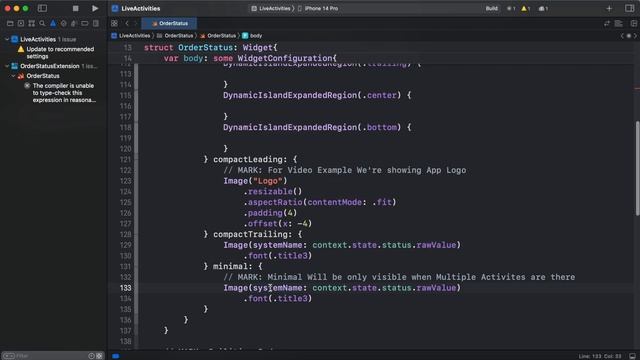The image size is (640, 360).
Task: Toggle the navigator sidebar visibility
Action: point(42,8)
